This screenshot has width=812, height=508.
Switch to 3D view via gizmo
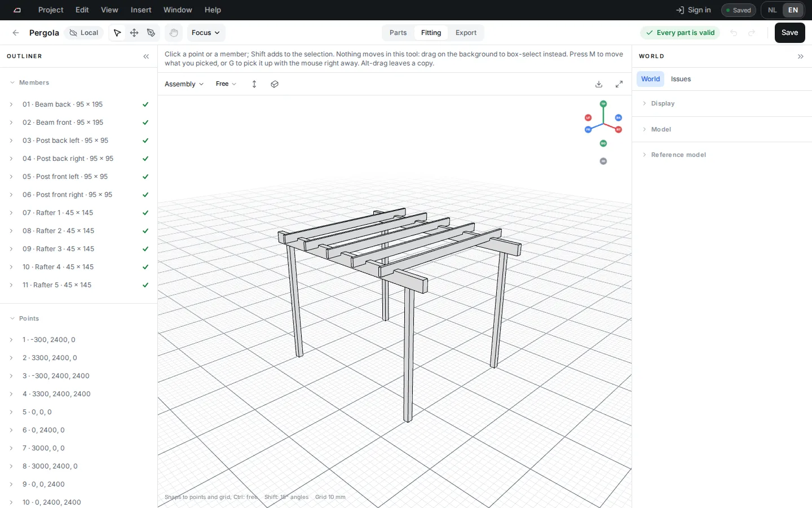[x=603, y=161]
